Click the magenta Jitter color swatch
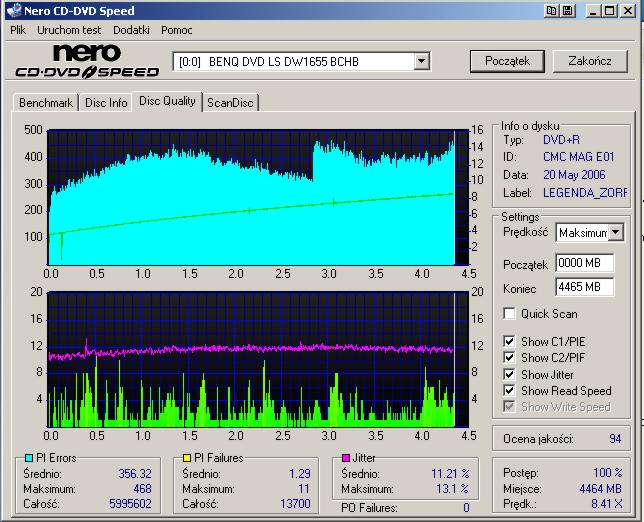The height and width of the screenshot is (522, 644). (x=346, y=458)
